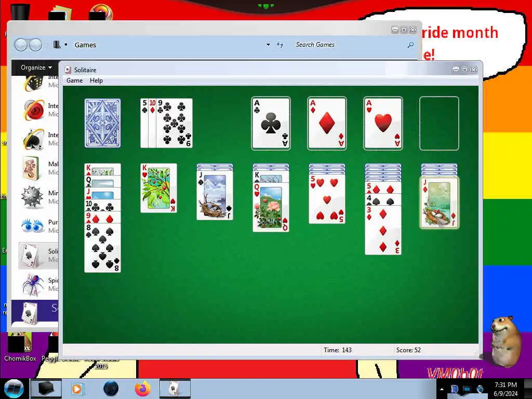Viewport: 532px width, 399px height.
Task: Select the 9 of diamonds tableau card
Action: 102,217
